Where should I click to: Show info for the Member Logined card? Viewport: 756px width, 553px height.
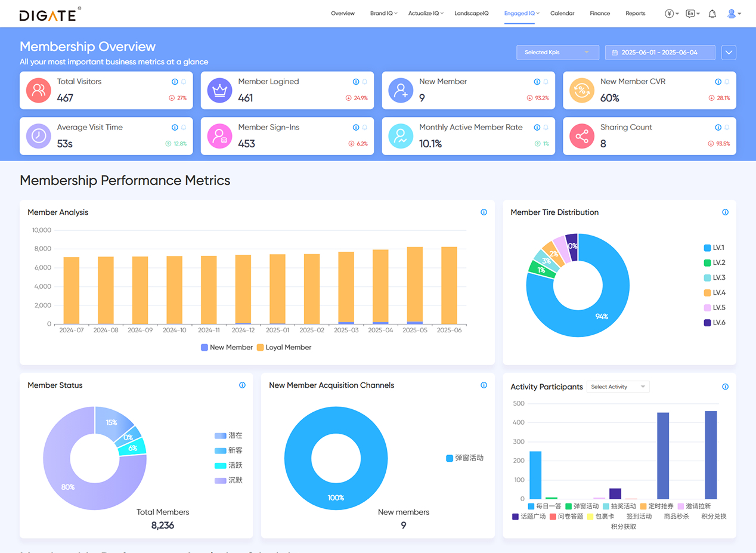tap(356, 82)
